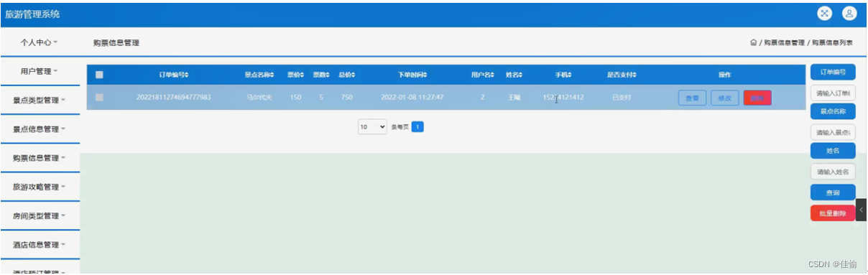The image size is (868, 275).
Task: Click the 景点名称 filter label button
Action: (833, 111)
